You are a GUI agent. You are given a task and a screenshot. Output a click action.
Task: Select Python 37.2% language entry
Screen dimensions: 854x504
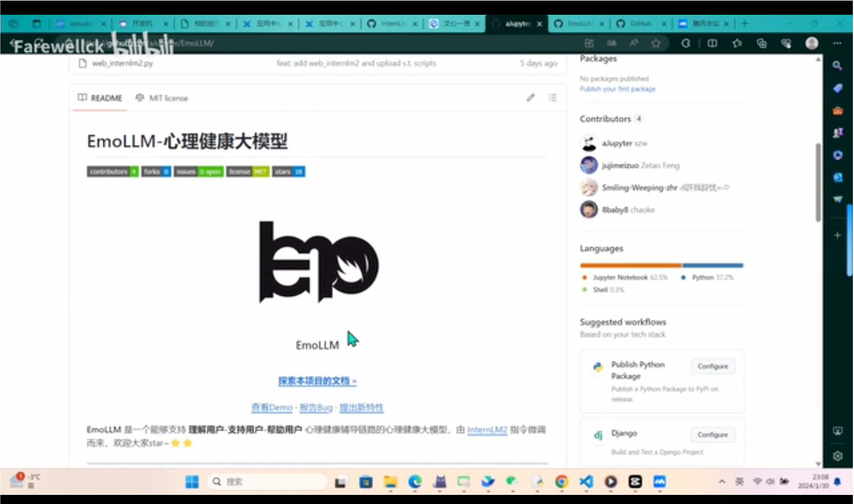coord(707,278)
